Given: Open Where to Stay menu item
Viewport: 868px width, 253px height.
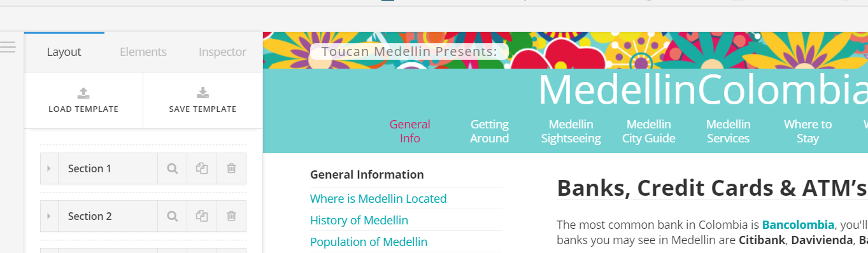Looking at the screenshot, I should tap(808, 131).
